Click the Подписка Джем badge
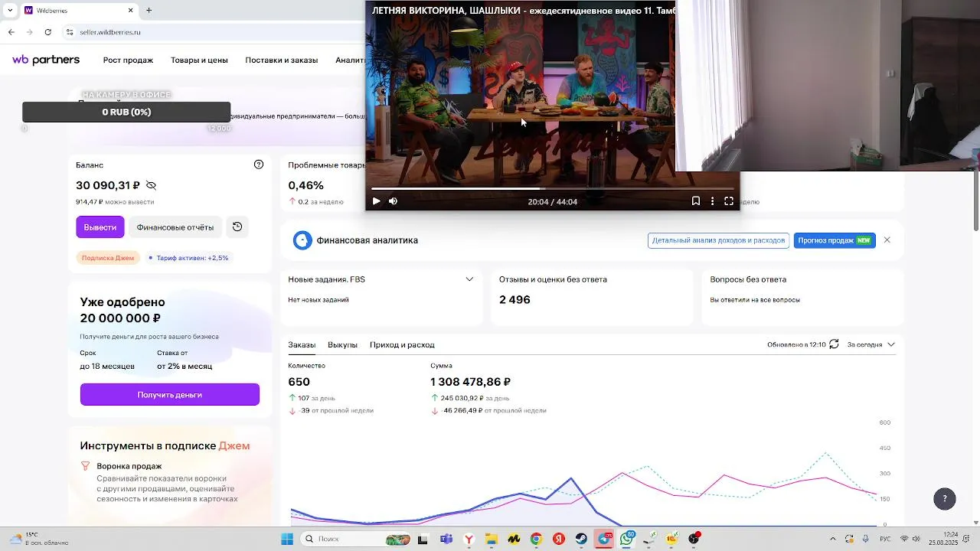The height and width of the screenshot is (551, 980). point(108,258)
